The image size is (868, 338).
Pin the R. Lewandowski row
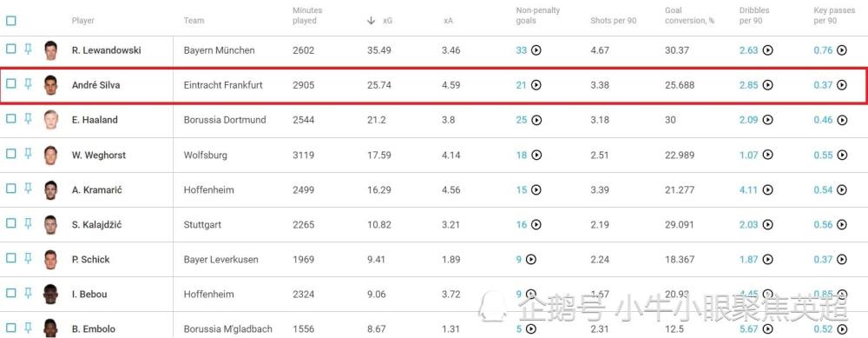[x=29, y=50]
